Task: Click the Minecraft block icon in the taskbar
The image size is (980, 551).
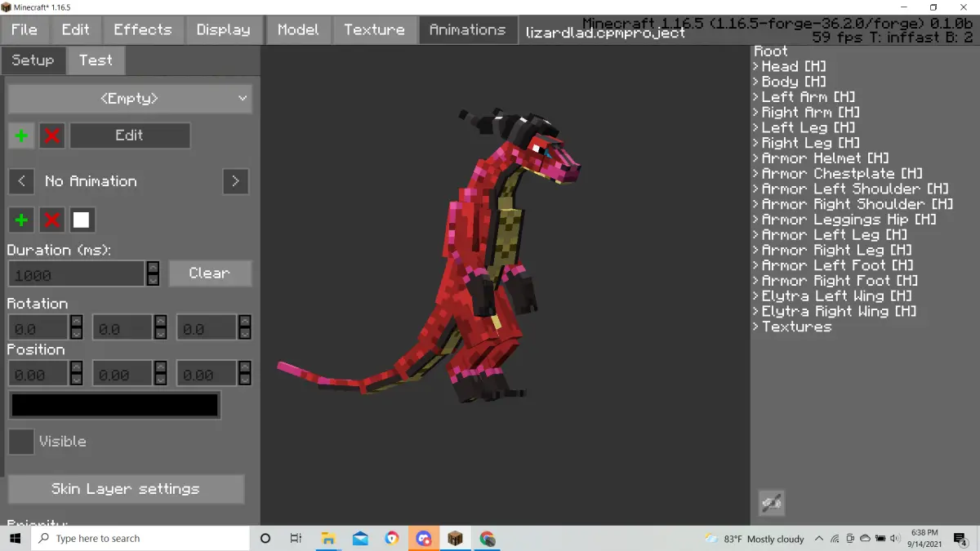Action: pyautogui.click(x=455, y=538)
